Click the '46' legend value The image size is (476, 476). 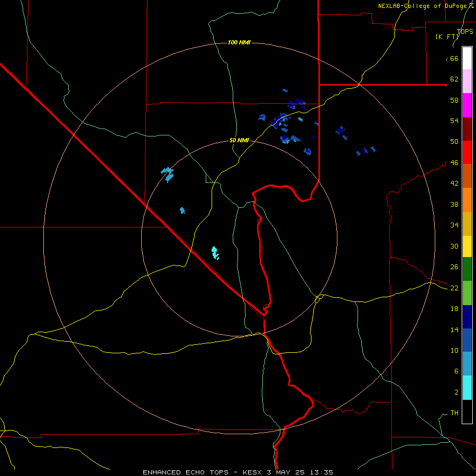[454, 162]
